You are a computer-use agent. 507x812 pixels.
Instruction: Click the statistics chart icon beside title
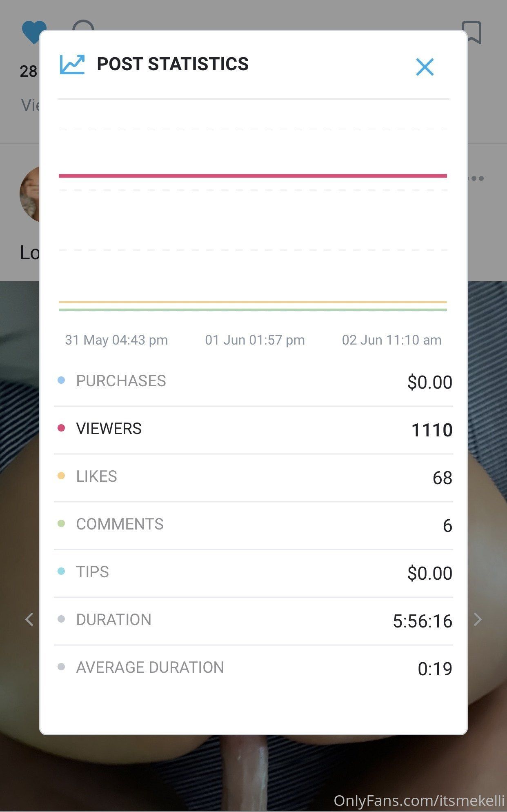coord(72,65)
